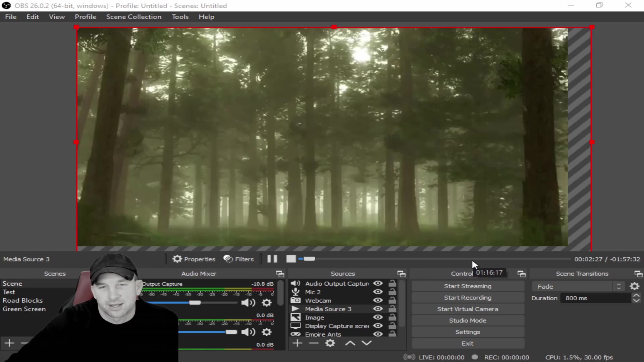Select the Green Screen scene
The width and height of the screenshot is (644, 362).
[x=24, y=309]
